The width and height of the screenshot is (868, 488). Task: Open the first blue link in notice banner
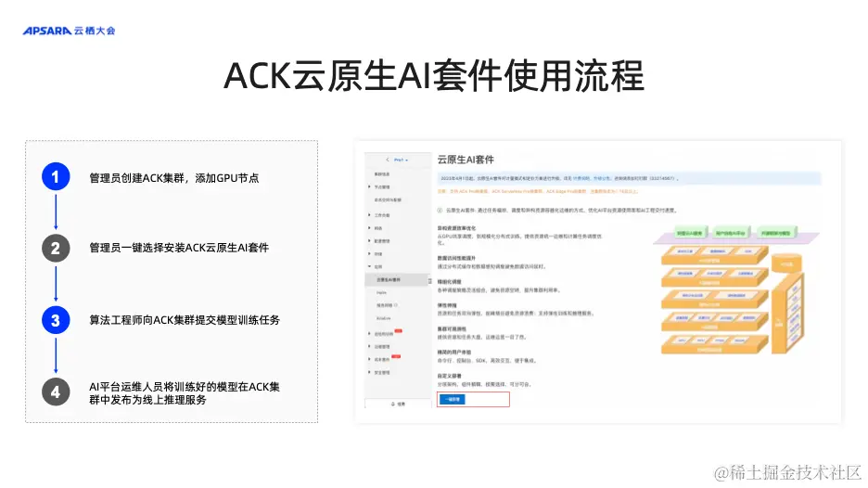point(581,178)
